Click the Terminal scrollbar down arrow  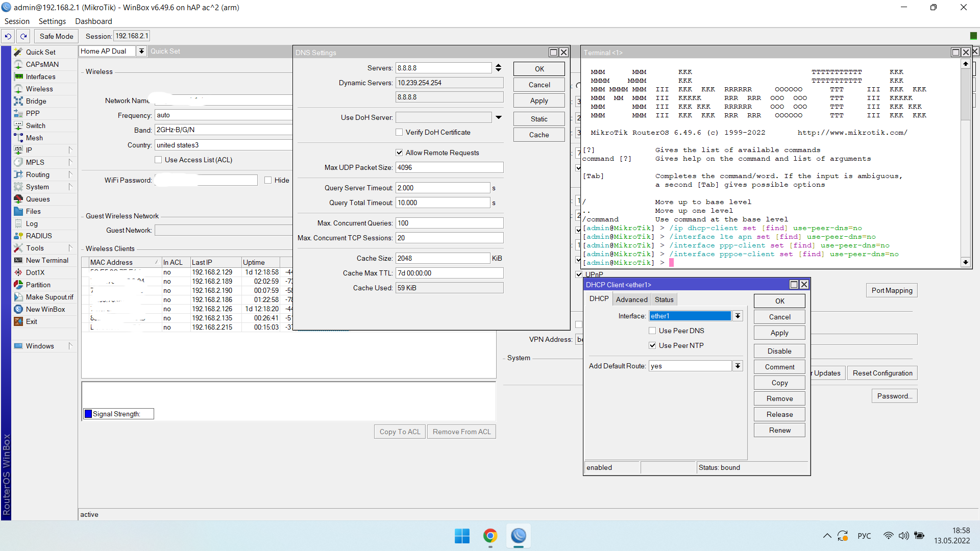[x=965, y=262]
